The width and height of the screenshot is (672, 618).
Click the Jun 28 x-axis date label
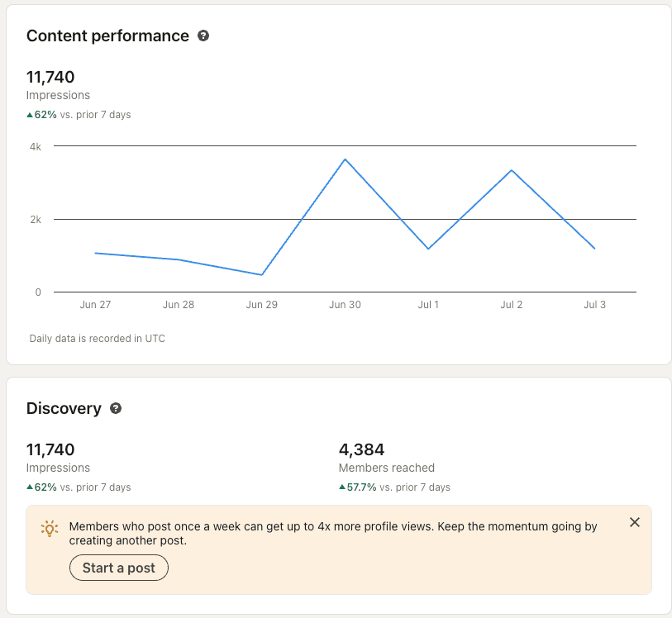(x=179, y=305)
